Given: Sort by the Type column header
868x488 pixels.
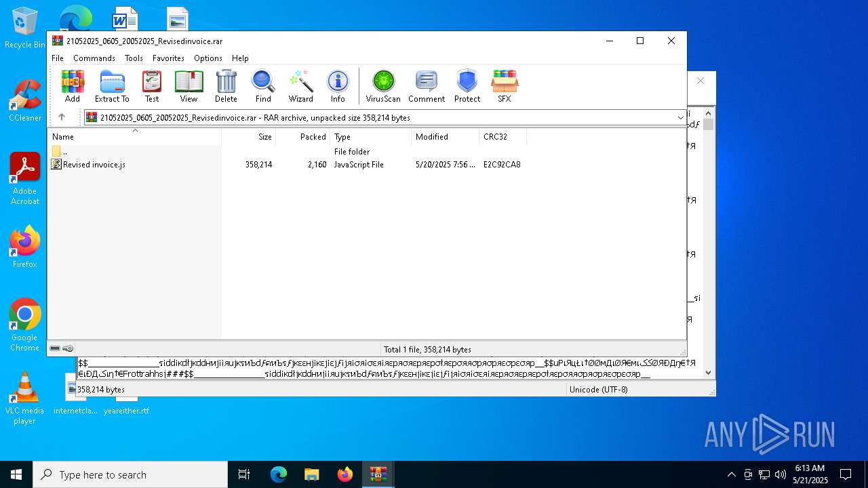Looking at the screenshot, I should pyautogui.click(x=371, y=137).
